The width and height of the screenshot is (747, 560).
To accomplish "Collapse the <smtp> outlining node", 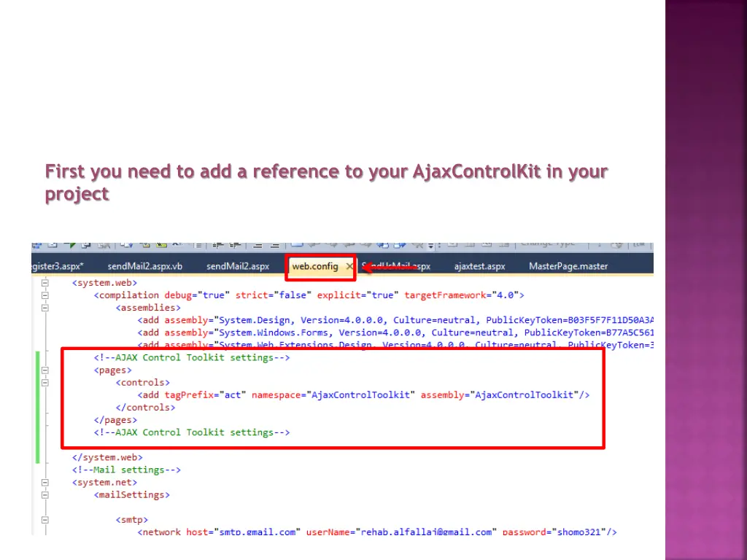I will [x=44, y=520].
